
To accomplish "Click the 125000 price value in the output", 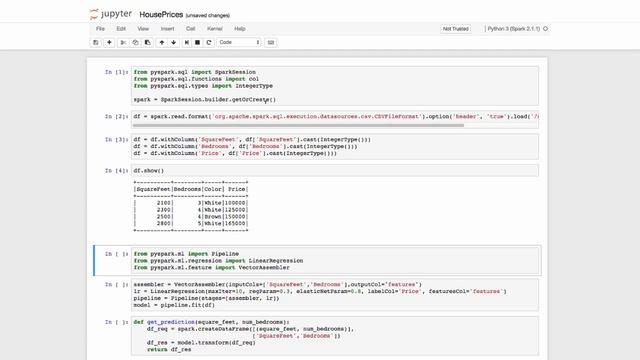I will tap(235, 210).
